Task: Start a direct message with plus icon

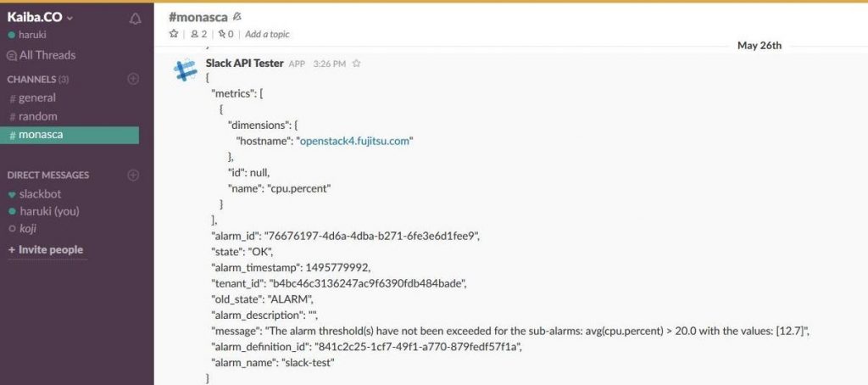Action: [x=133, y=175]
